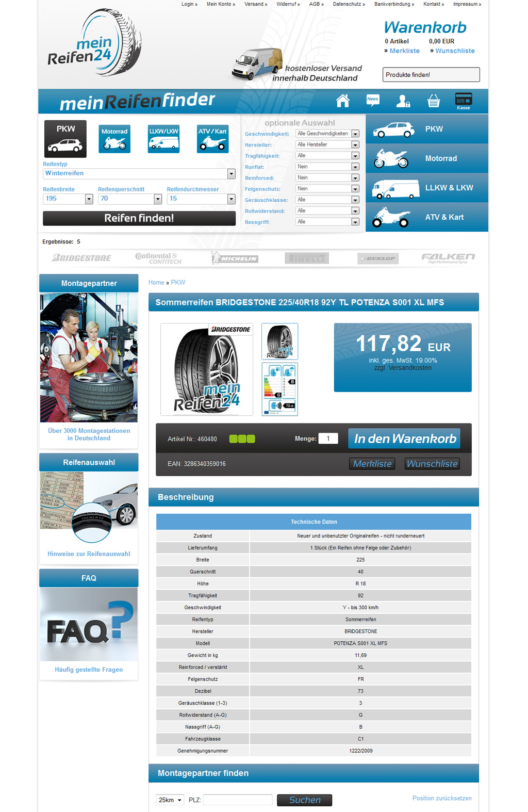528x812 pixels.
Task: Open Widerruf in the top menu
Action: [x=288, y=4]
